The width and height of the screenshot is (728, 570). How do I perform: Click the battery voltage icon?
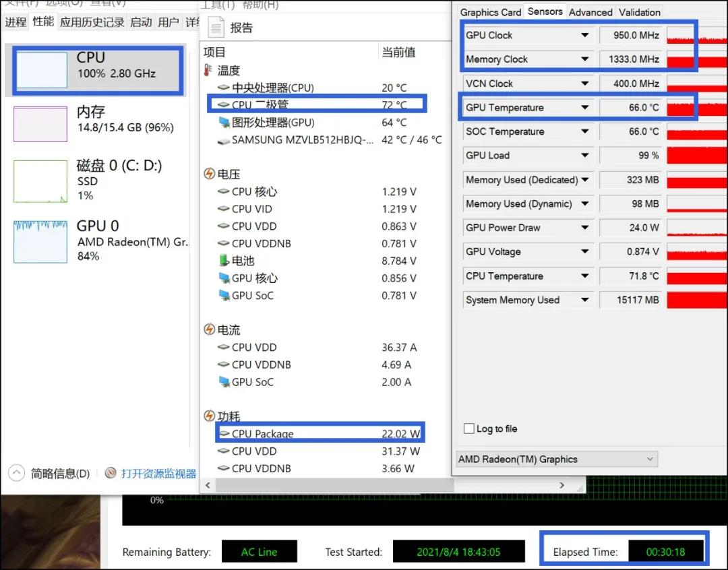click(x=224, y=261)
